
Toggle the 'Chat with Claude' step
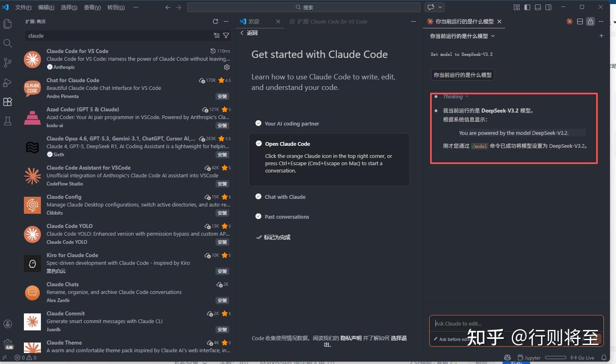tap(258, 196)
